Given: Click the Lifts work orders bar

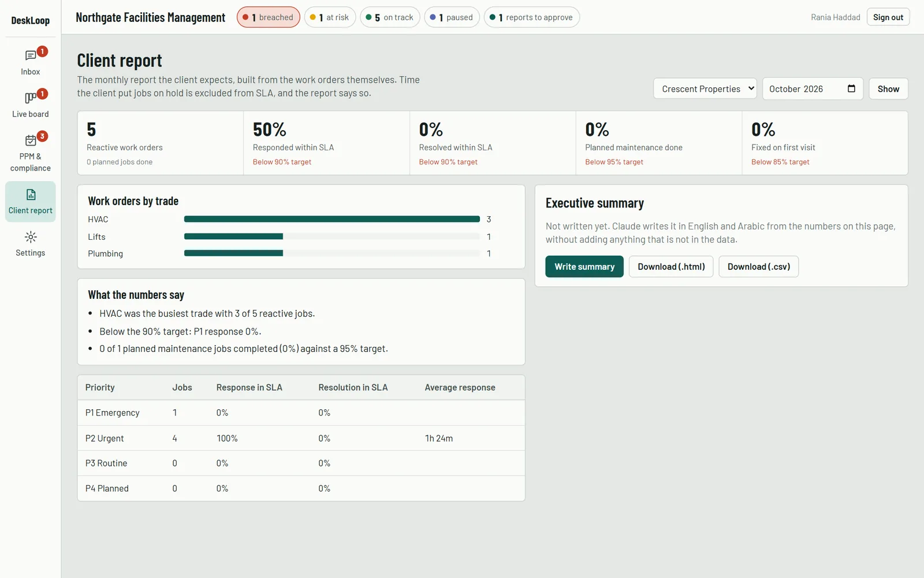Looking at the screenshot, I should point(332,236).
